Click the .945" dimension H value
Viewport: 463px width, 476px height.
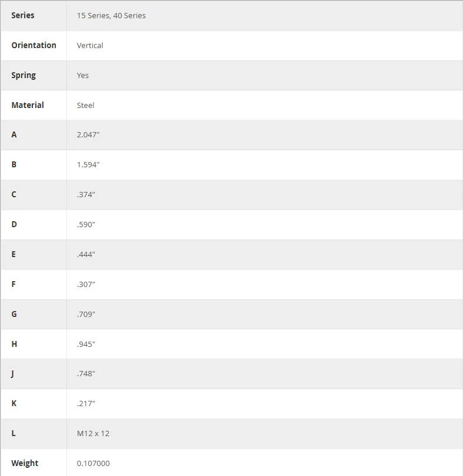[86, 345]
